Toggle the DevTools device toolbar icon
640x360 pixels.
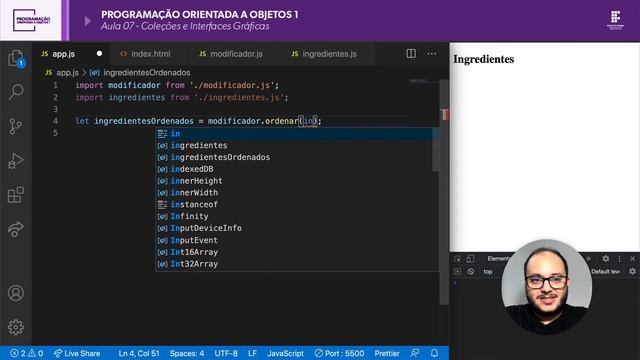pos(470,259)
